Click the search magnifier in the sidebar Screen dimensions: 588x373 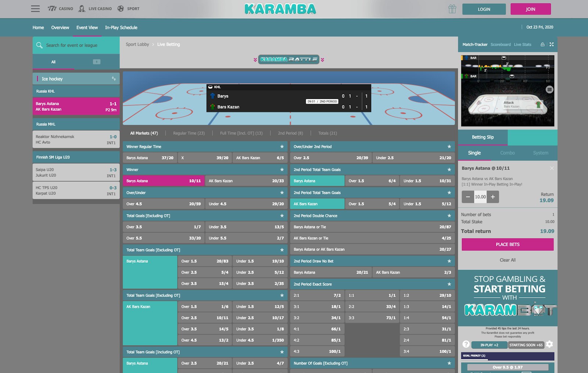[x=39, y=45]
